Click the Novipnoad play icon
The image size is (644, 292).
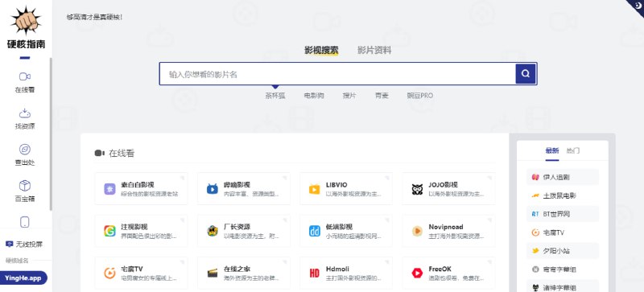pyautogui.click(x=417, y=231)
